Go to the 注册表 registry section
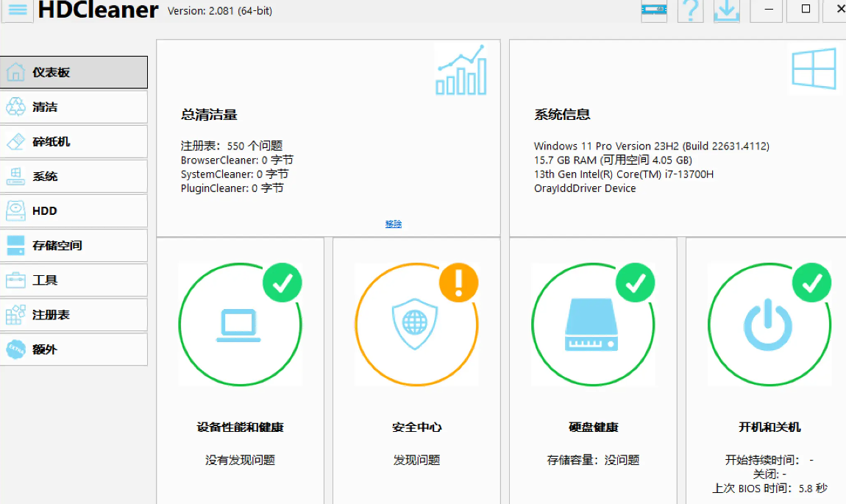The height and width of the screenshot is (504, 846). pos(74,315)
